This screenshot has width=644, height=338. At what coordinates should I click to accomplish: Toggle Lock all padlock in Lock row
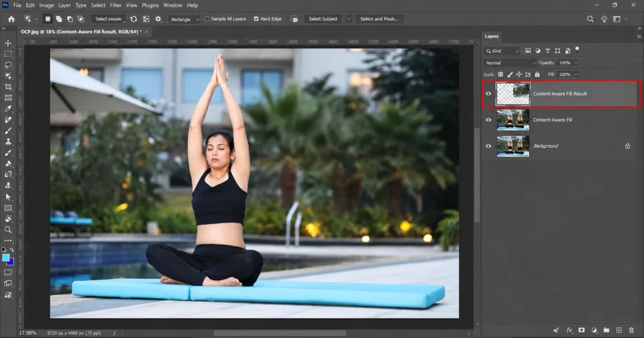pyautogui.click(x=537, y=74)
